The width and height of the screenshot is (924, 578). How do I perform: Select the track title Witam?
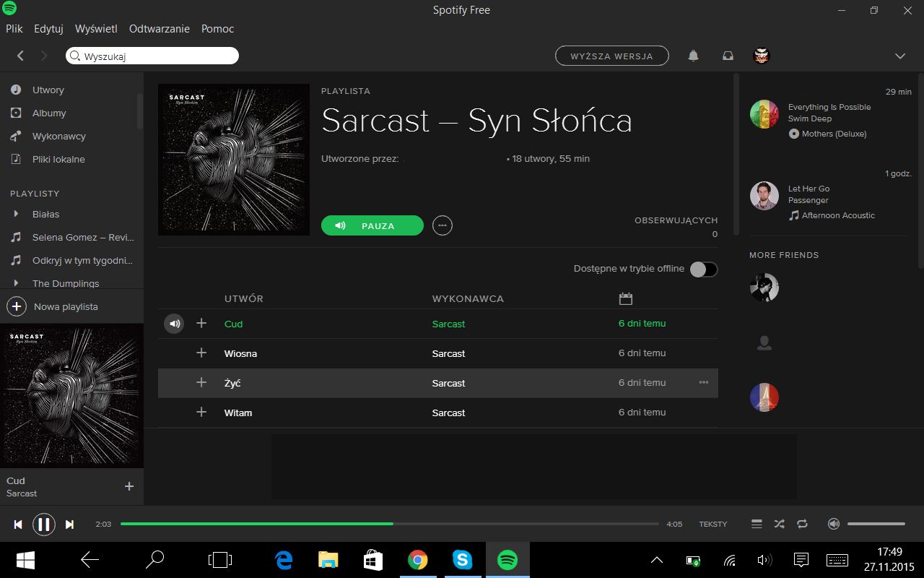click(238, 413)
